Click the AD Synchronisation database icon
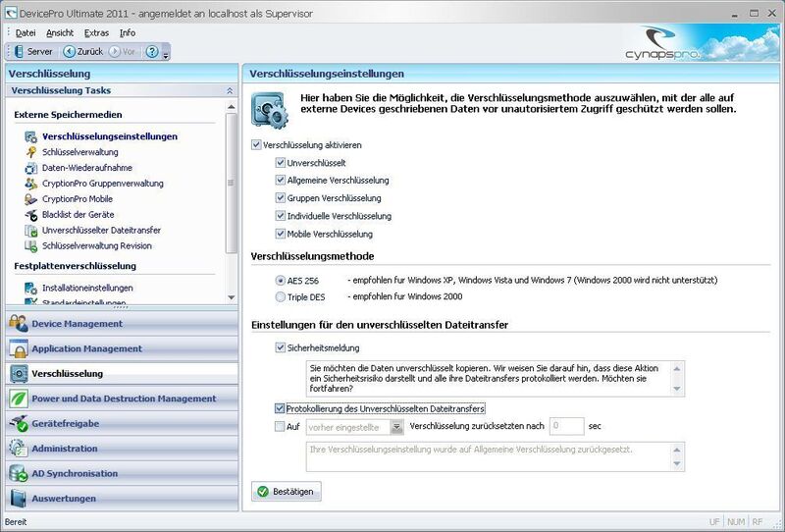This screenshot has width=785, height=532. coord(19,473)
